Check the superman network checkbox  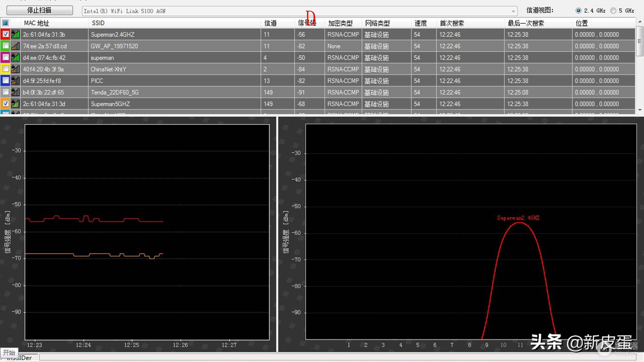5,57
